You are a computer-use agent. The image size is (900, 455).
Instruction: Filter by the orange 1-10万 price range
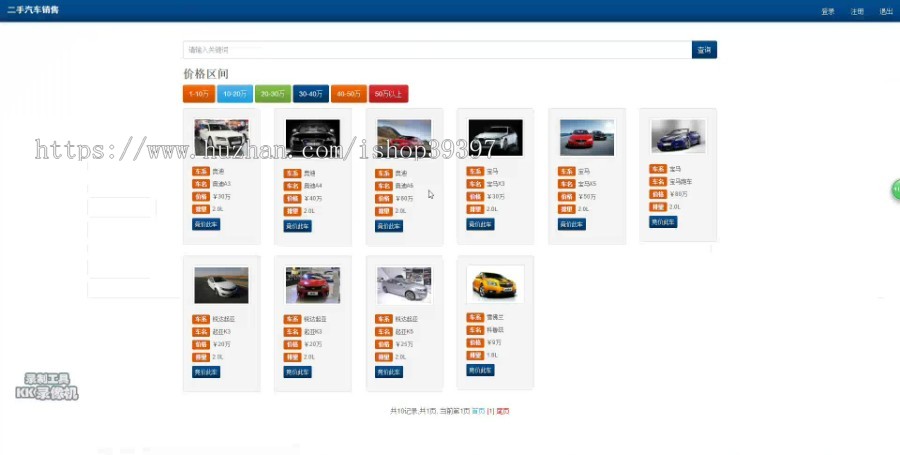click(199, 94)
